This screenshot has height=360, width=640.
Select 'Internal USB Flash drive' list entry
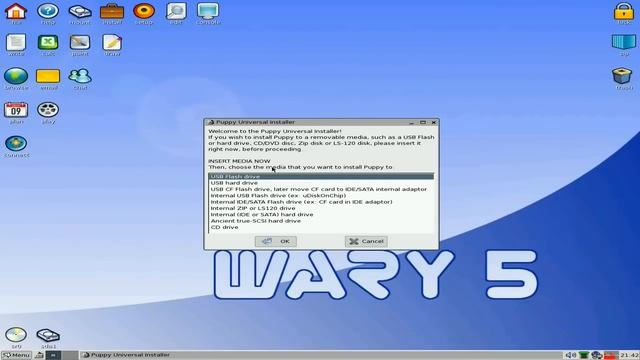(x=321, y=196)
